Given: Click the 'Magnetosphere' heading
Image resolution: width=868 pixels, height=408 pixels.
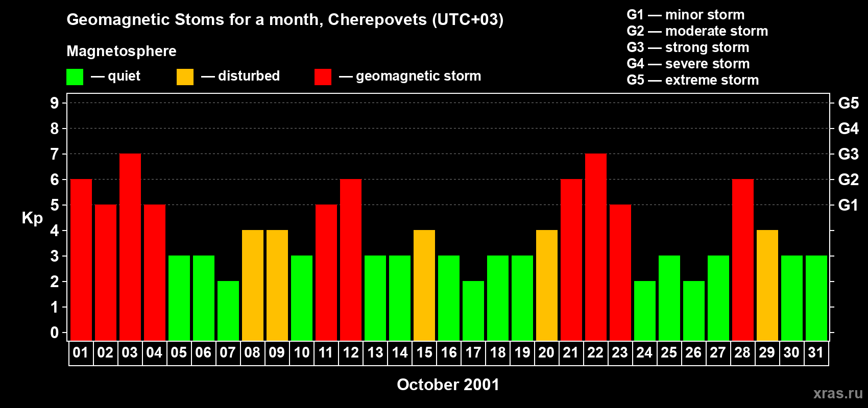Looking at the screenshot, I should pyautogui.click(x=122, y=51).
